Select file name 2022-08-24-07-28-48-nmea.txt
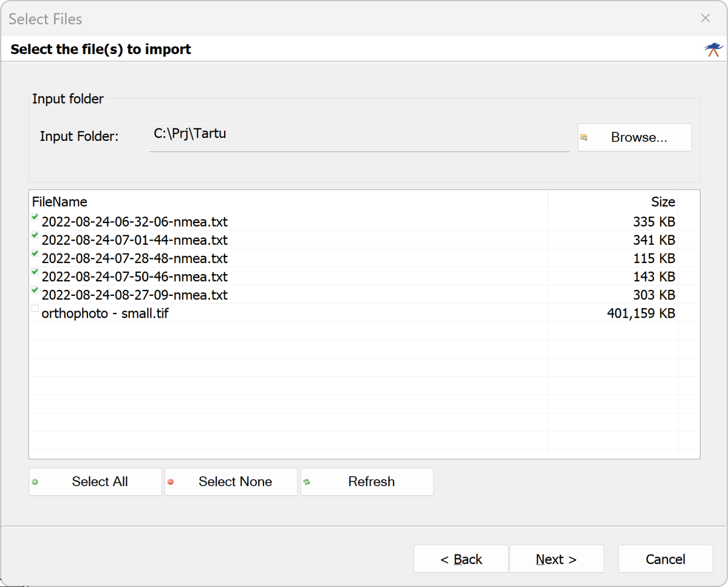The image size is (728, 587). (x=134, y=258)
